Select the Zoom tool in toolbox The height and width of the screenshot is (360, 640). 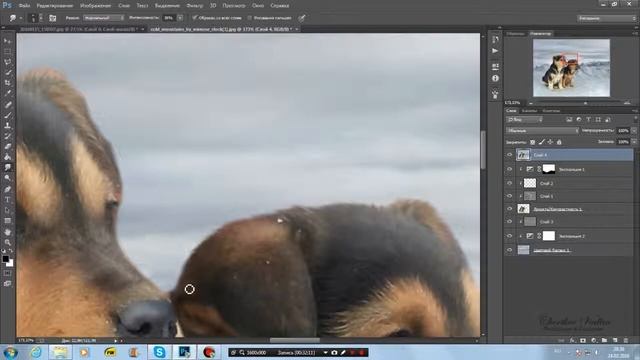coord(7,242)
